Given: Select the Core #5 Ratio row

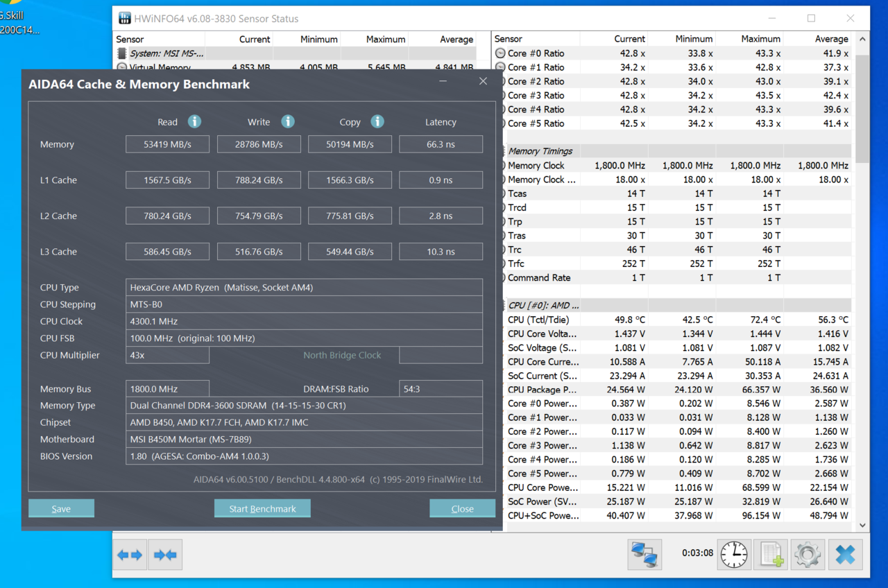Looking at the screenshot, I should point(672,123).
